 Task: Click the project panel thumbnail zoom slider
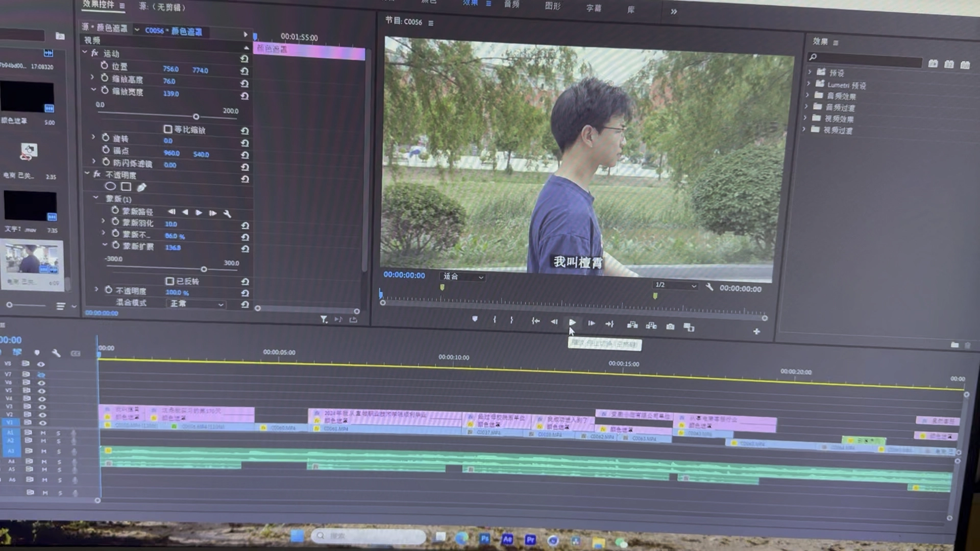(9, 305)
